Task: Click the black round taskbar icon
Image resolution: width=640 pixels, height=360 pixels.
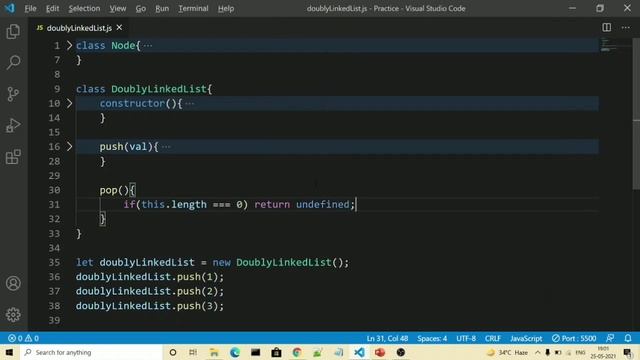Action: point(401,352)
